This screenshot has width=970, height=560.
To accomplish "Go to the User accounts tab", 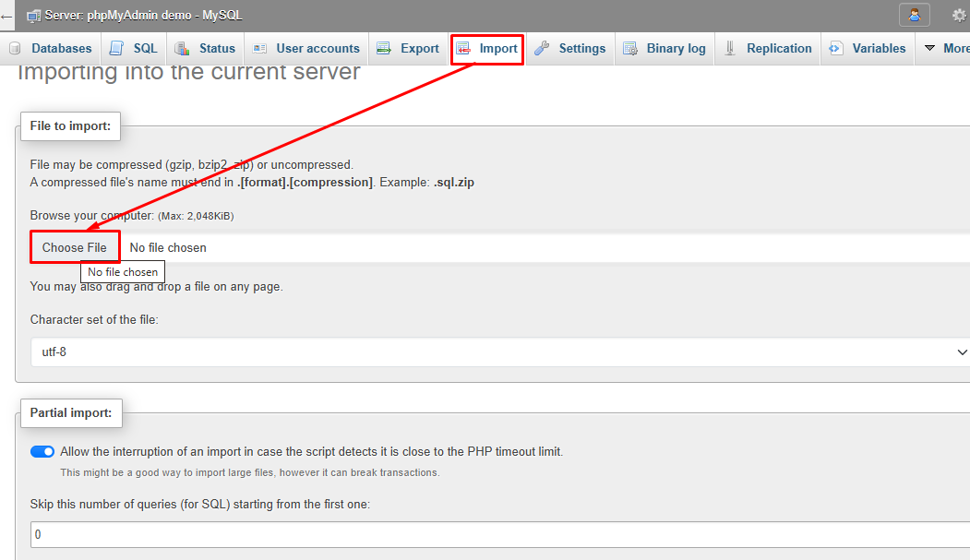I will click(x=306, y=48).
